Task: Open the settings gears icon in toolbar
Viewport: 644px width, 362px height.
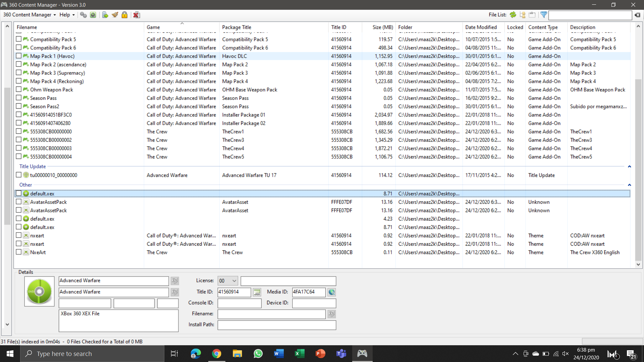Action: pyautogui.click(x=83, y=15)
